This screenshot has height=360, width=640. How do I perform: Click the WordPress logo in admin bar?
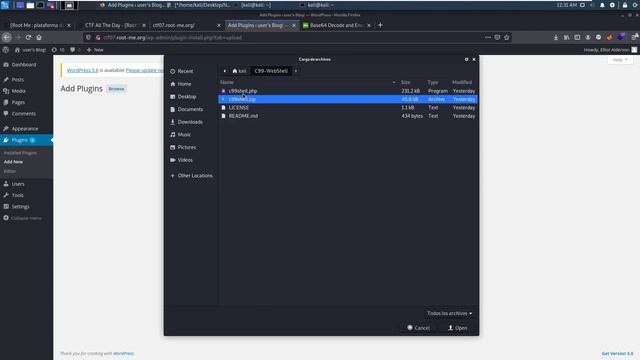[6, 50]
